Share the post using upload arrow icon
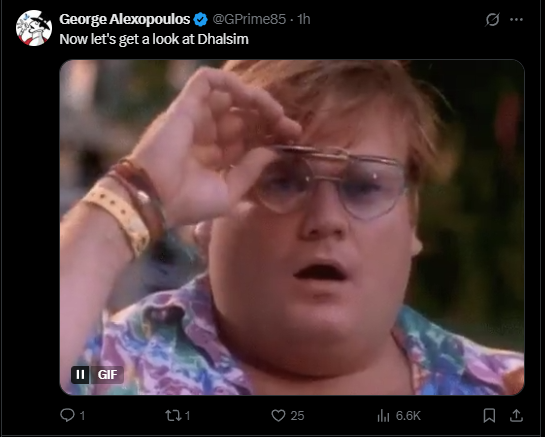The width and height of the screenshot is (545, 437). click(516, 415)
